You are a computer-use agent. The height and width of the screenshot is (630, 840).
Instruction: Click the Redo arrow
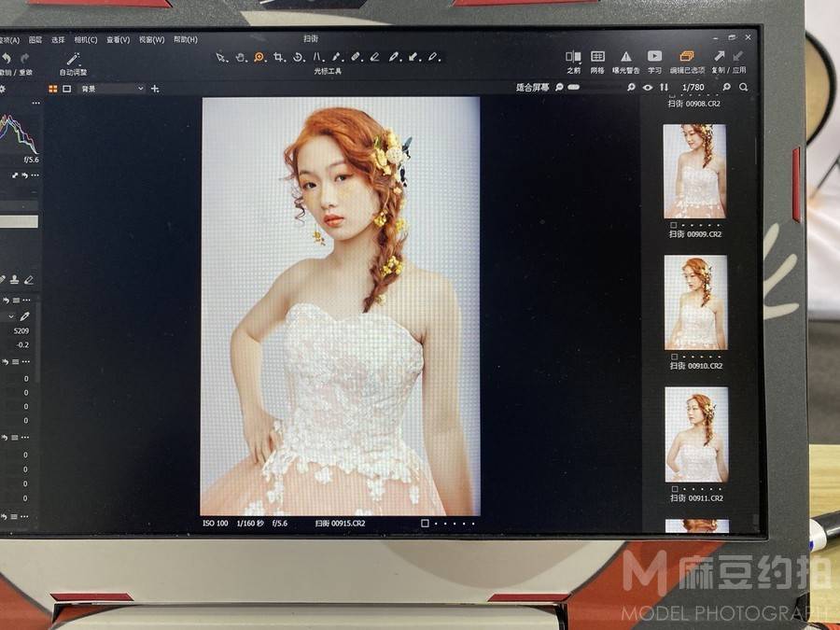point(24,59)
